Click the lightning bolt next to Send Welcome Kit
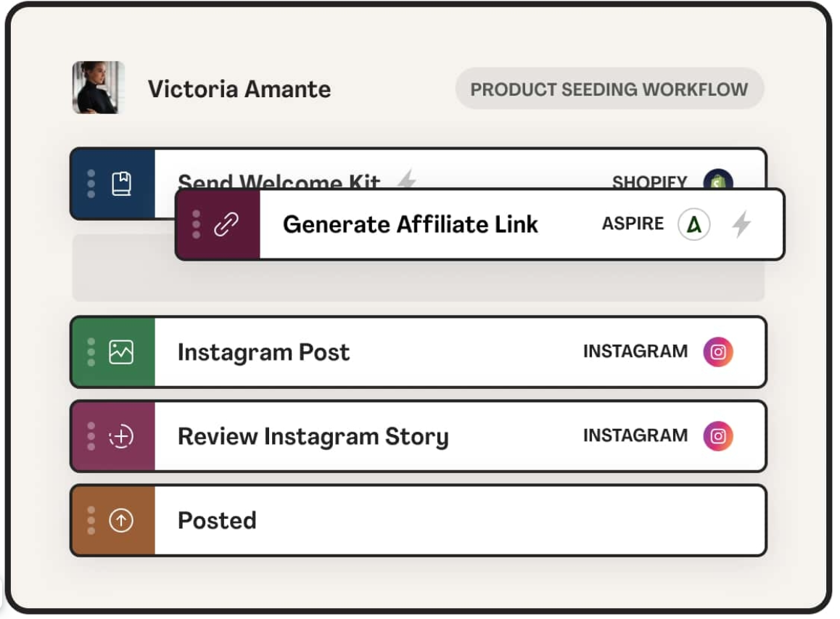 [407, 179]
